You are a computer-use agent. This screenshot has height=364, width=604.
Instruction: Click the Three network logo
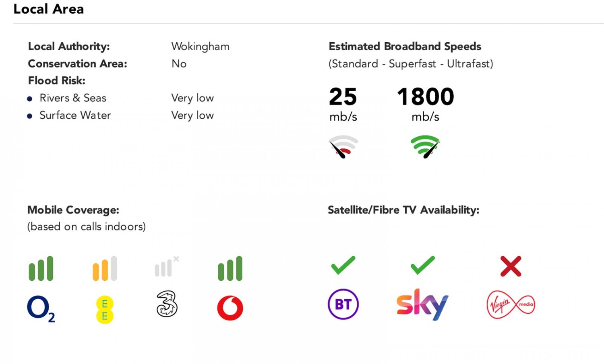pyautogui.click(x=167, y=304)
